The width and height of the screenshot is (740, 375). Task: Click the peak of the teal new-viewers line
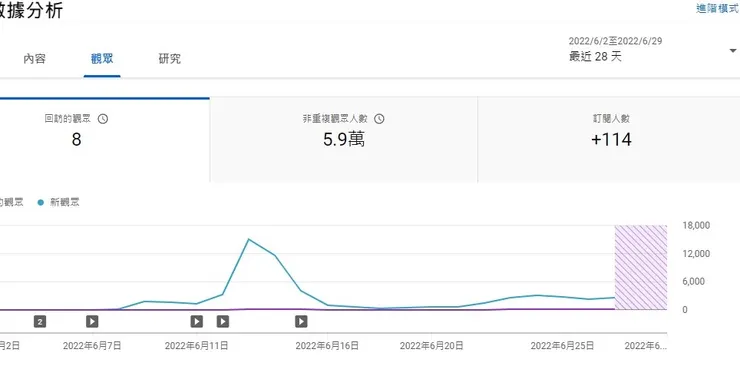click(249, 239)
